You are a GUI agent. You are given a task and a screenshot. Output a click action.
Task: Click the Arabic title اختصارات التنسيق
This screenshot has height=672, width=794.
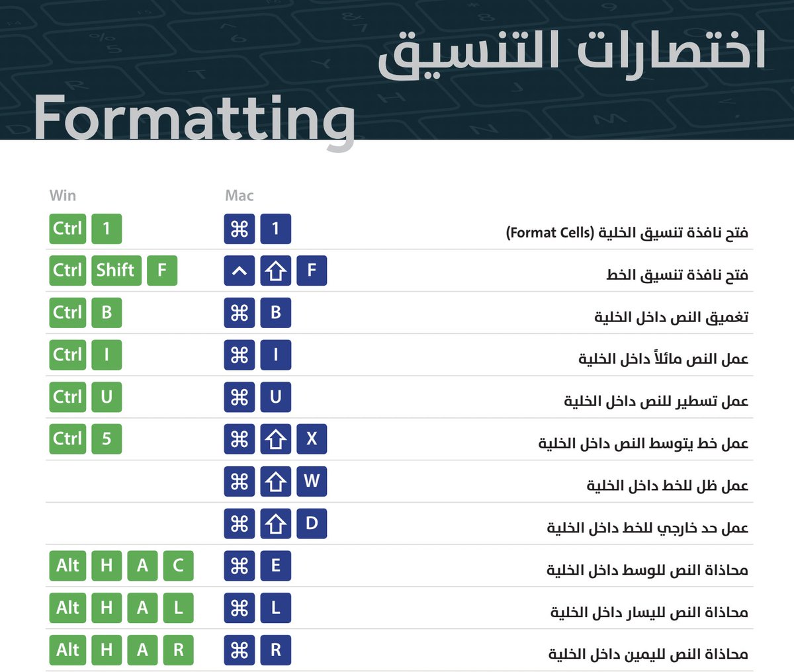(572, 56)
